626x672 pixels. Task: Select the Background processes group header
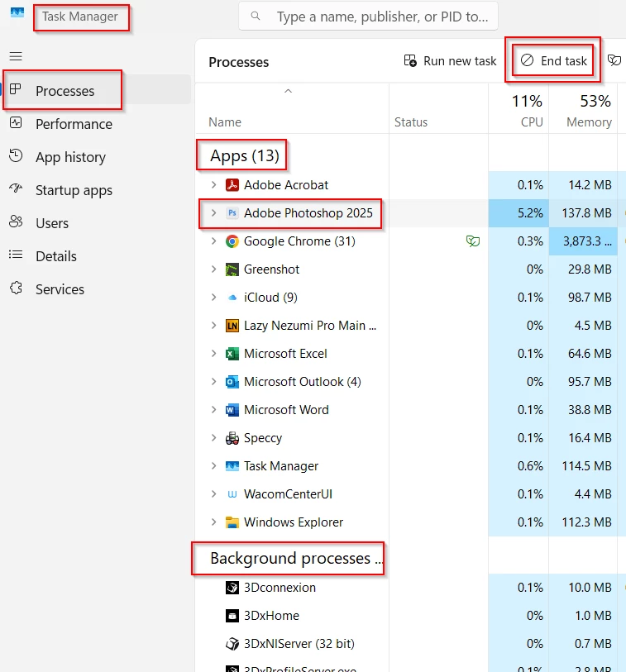coord(296,559)
